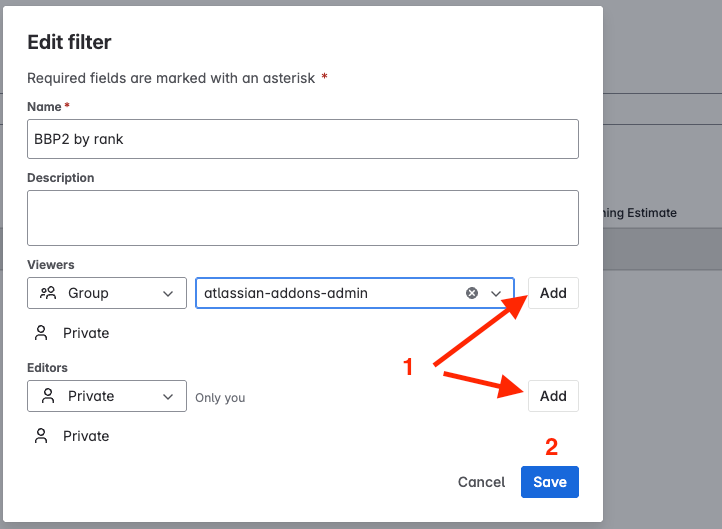Click the Edit filter dialog heading

click(69, 42)
